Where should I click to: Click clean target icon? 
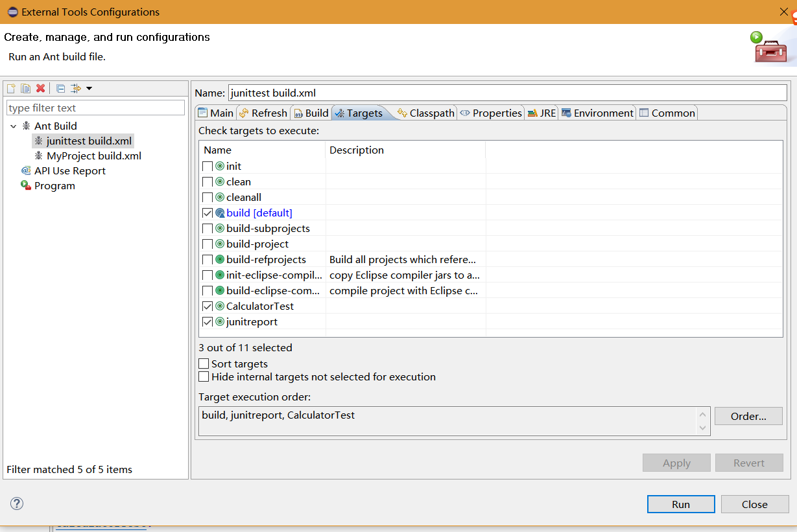point(220,181)
